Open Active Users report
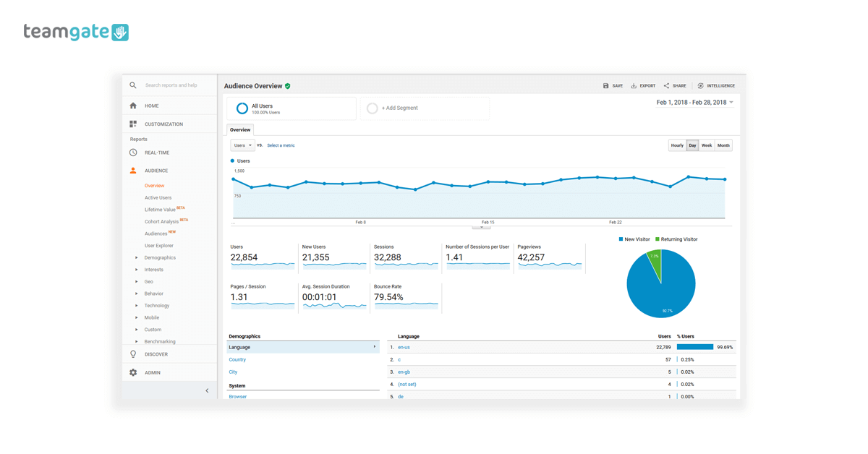 click(158, 197)
